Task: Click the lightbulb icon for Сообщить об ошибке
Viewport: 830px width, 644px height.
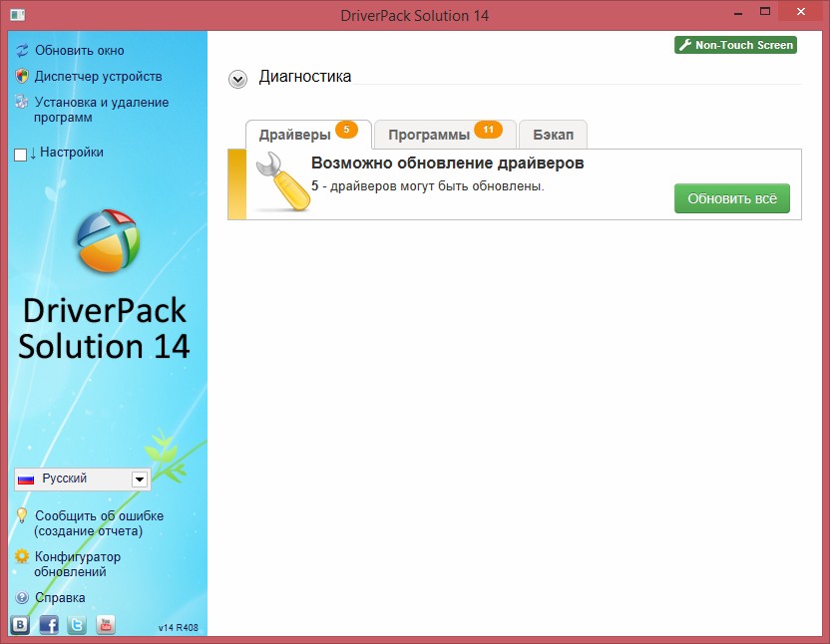Action: click(22, 515)
